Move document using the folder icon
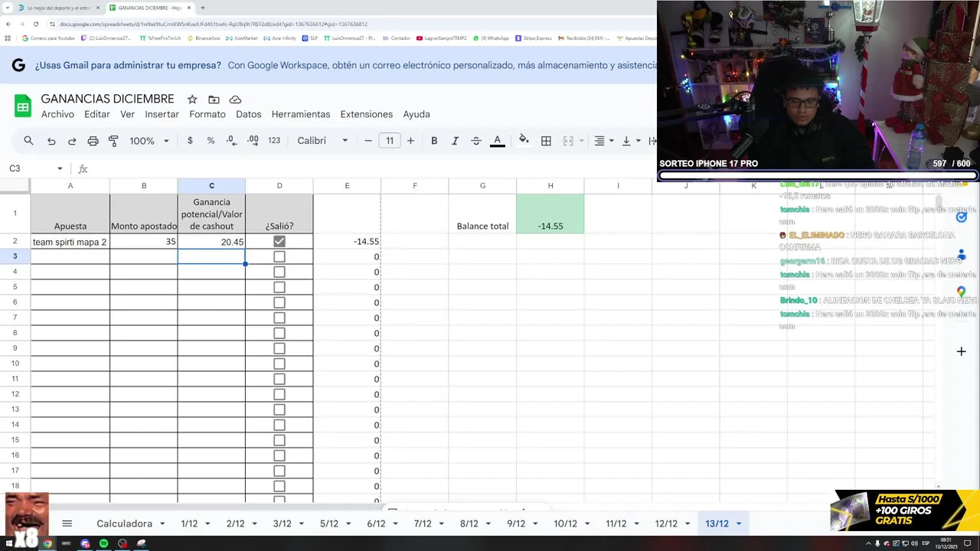Screen dimensions: 980x551 tap(214, 99)
